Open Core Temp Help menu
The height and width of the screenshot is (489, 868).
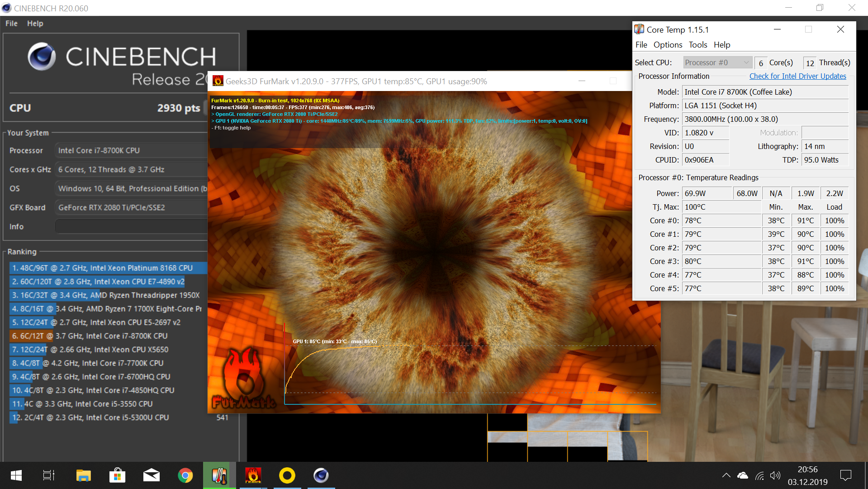(722, 45)
